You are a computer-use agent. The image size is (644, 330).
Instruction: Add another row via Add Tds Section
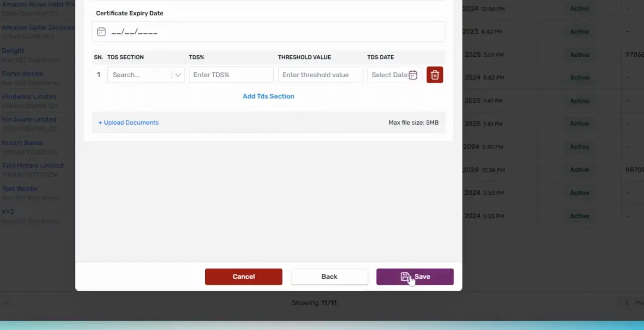click(x=268, y=96)
